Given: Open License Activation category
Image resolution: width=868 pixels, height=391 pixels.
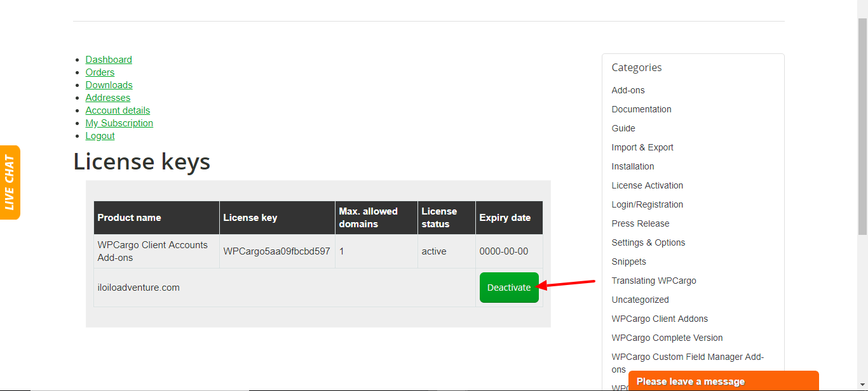Looking at the screenshot, I should pos(648,185).
